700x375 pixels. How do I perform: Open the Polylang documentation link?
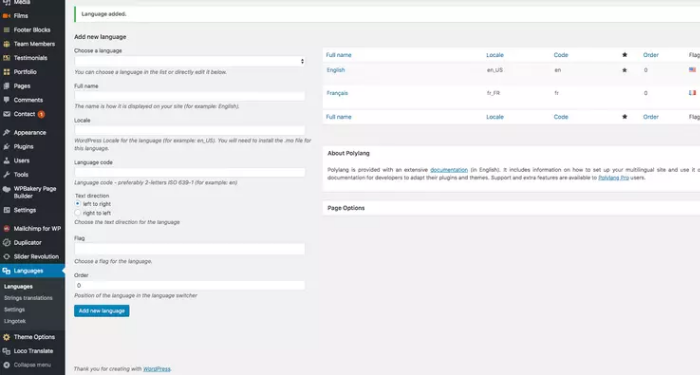449,170
